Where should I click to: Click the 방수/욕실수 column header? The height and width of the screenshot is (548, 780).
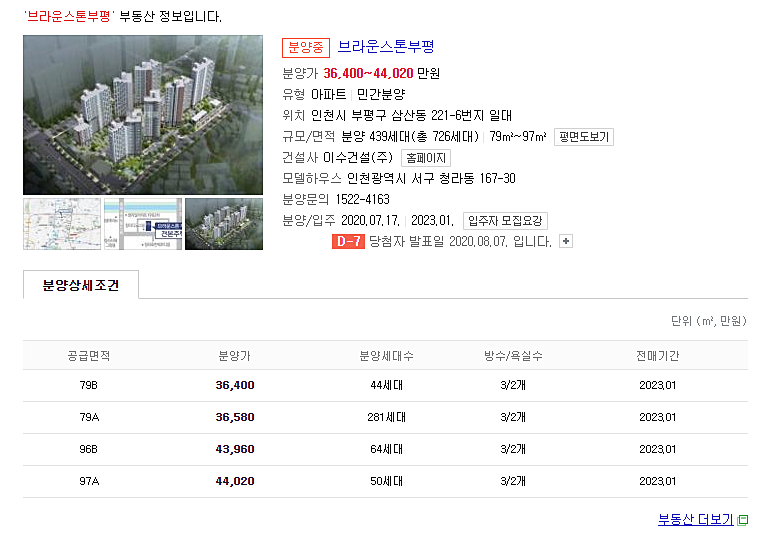[x=513, y=356]
